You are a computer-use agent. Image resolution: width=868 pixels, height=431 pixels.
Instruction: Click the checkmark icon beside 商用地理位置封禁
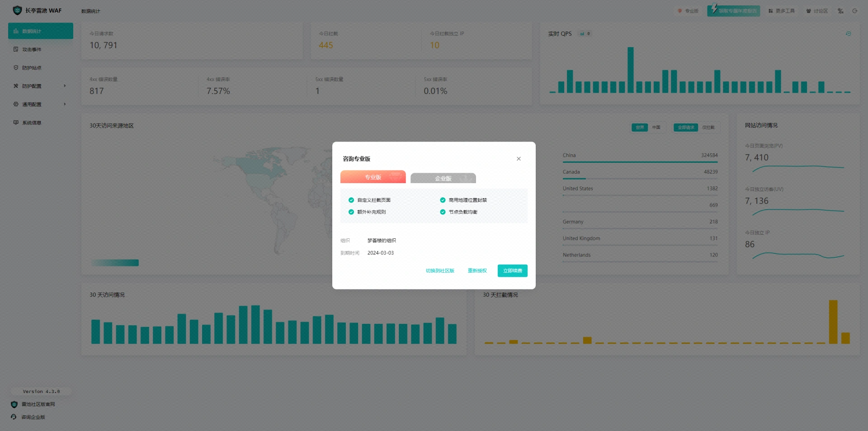443,200
